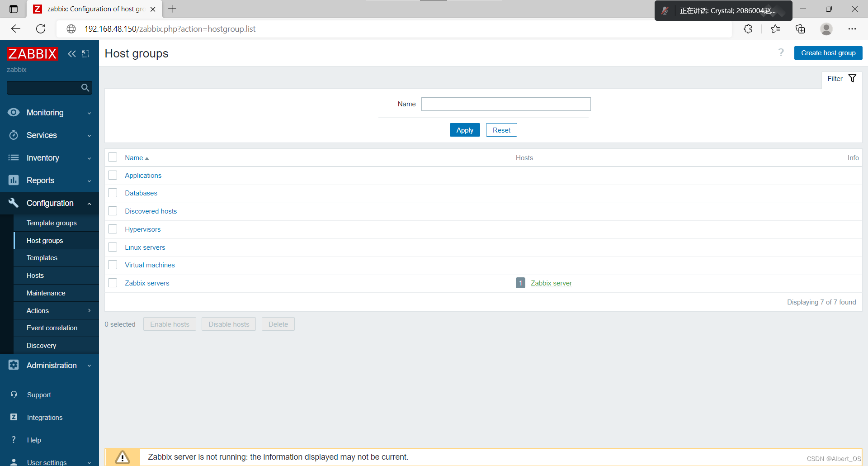
Task: Open Discovery menu item
Action: 42,346
